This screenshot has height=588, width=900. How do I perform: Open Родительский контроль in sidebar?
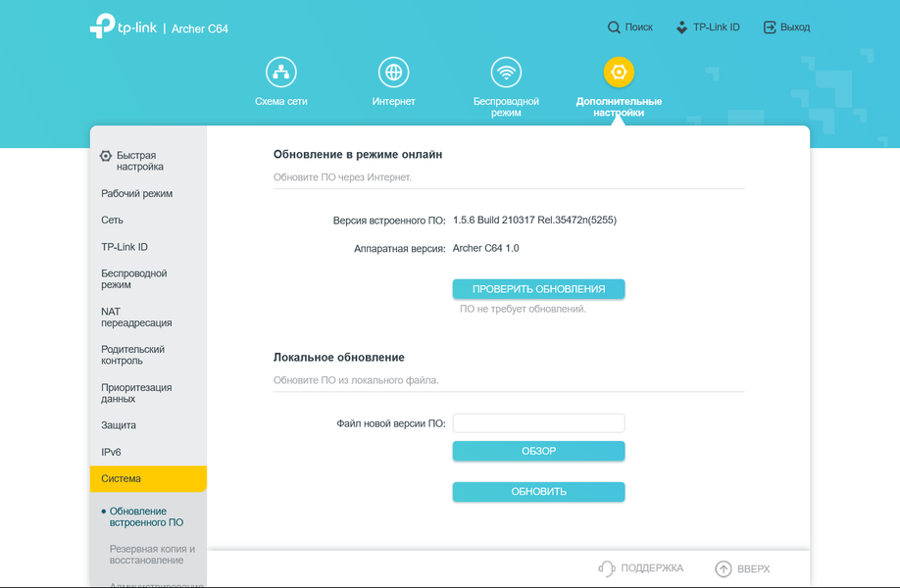point(132,355)
